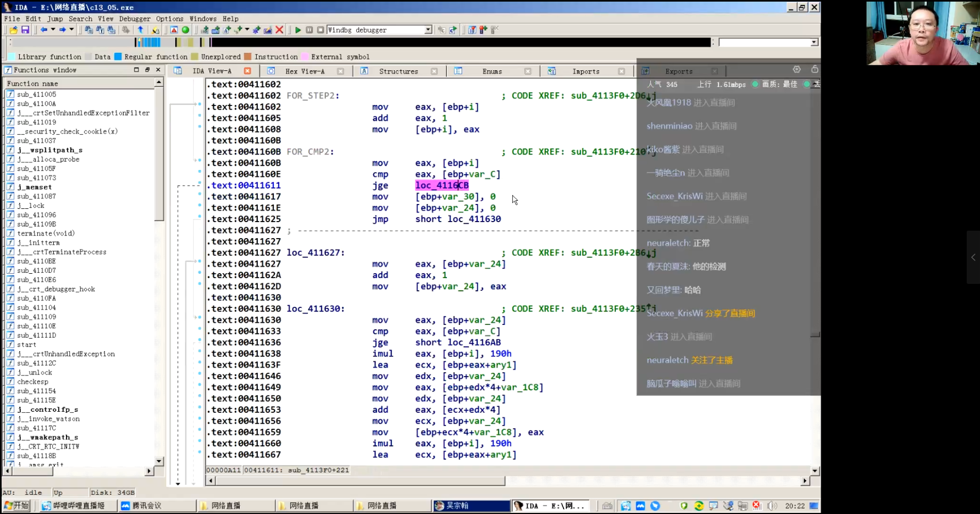The height and width of the screenshot is (514, 980).
Task: Open the Debugger menu
Action: 134,19
